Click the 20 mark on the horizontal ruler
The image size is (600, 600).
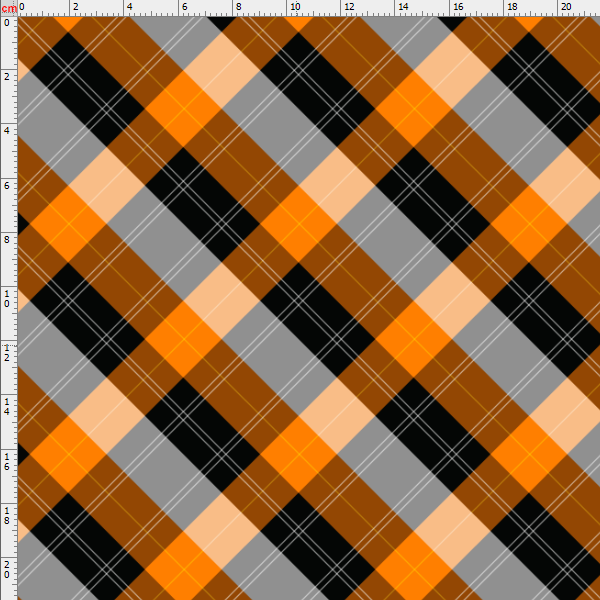566,7
